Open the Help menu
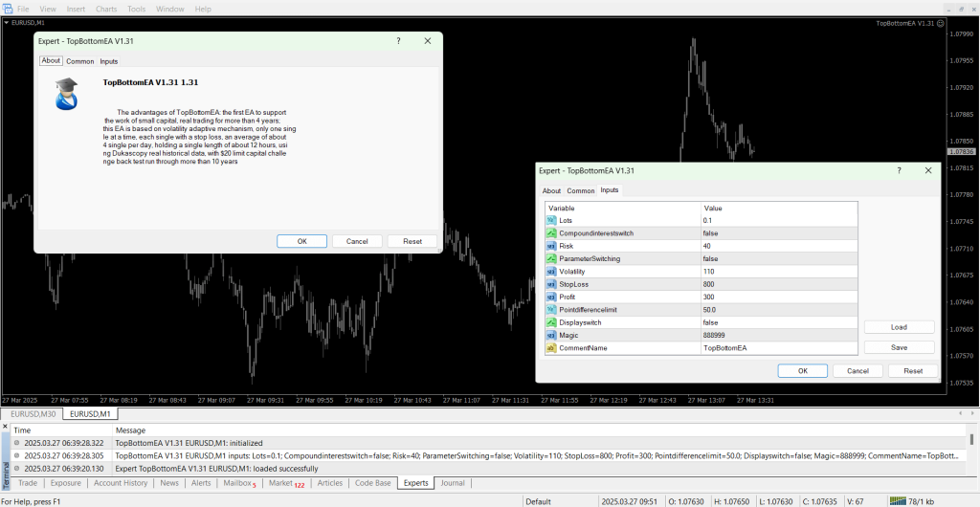Image resolution: width=980 pixels, height=507 pixels. [203, 10]
